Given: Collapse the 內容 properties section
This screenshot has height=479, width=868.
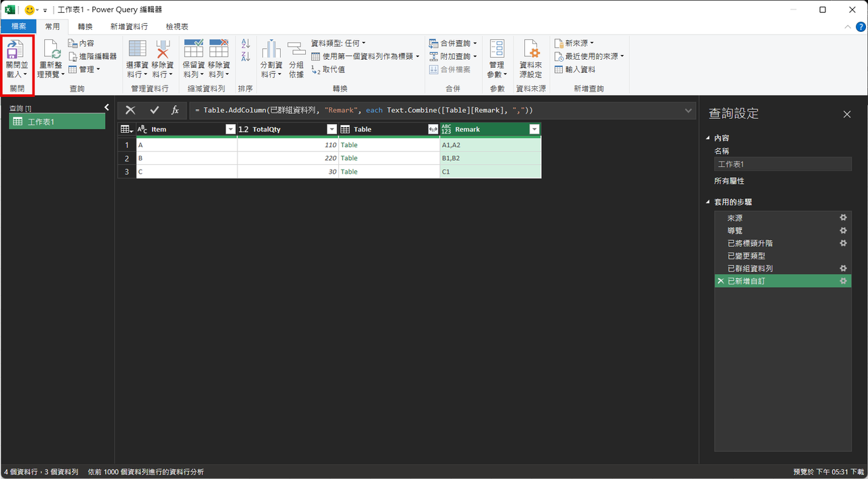Looking at the screenshot, I should coord(709,138).
